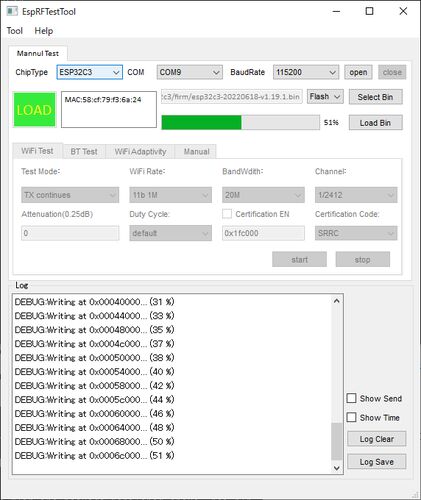Click the log scrollbar thumb

click(x=337, y=441)
